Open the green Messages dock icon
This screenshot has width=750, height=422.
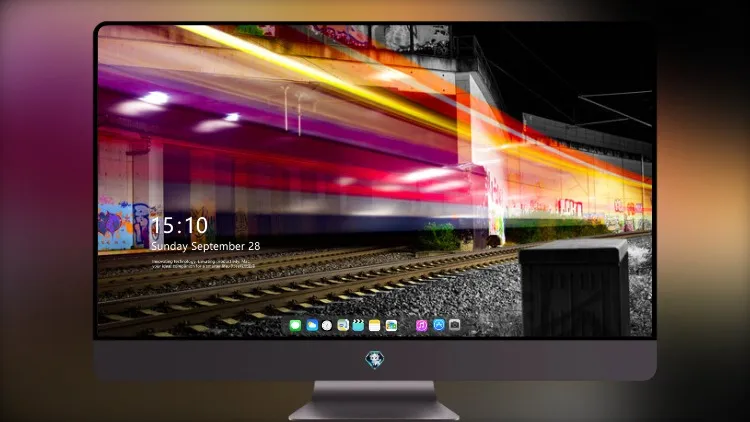(295, 326)
